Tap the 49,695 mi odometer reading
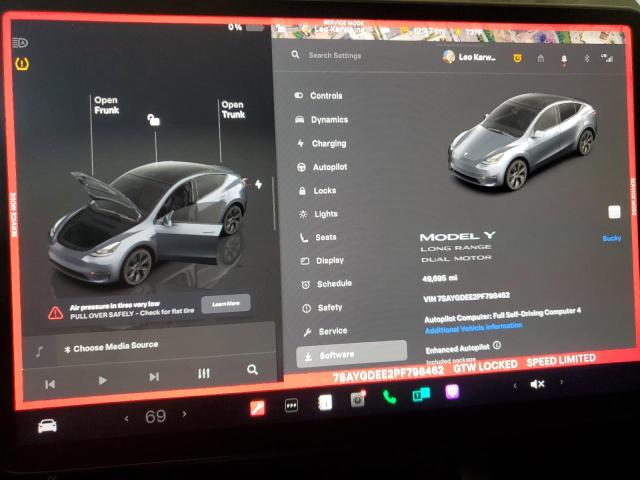The height and width of the screenshot is (480, 640). [440, 278]
